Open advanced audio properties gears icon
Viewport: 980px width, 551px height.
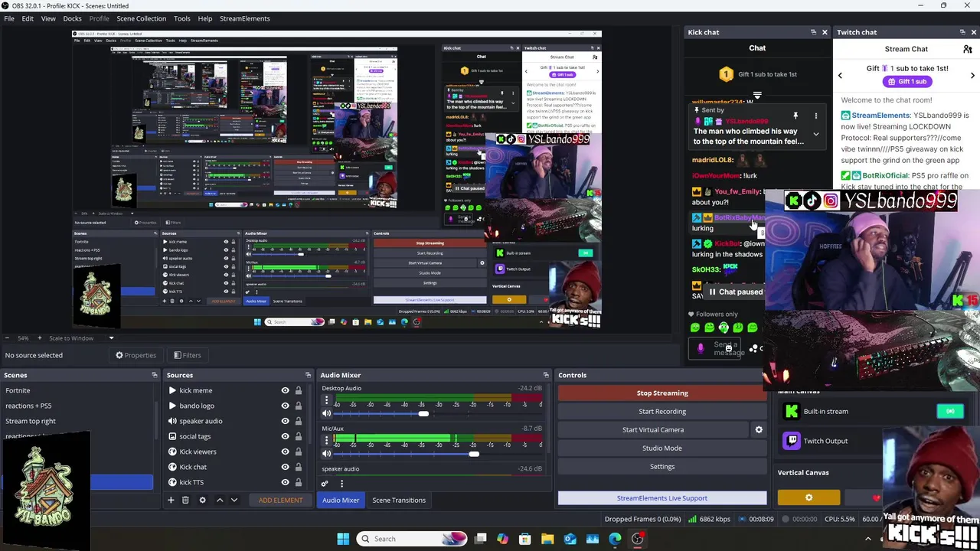(325, 483)
